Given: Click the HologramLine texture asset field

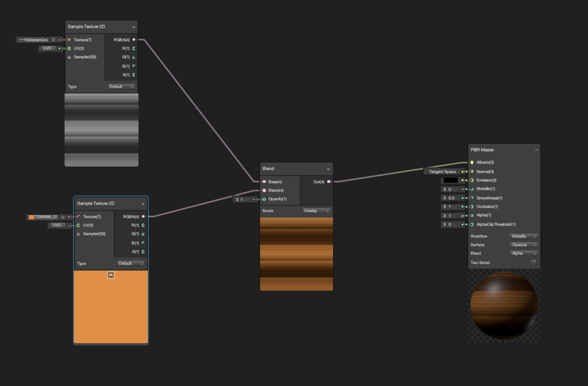Looking at the screenshot, I should (x=34, y=40).
